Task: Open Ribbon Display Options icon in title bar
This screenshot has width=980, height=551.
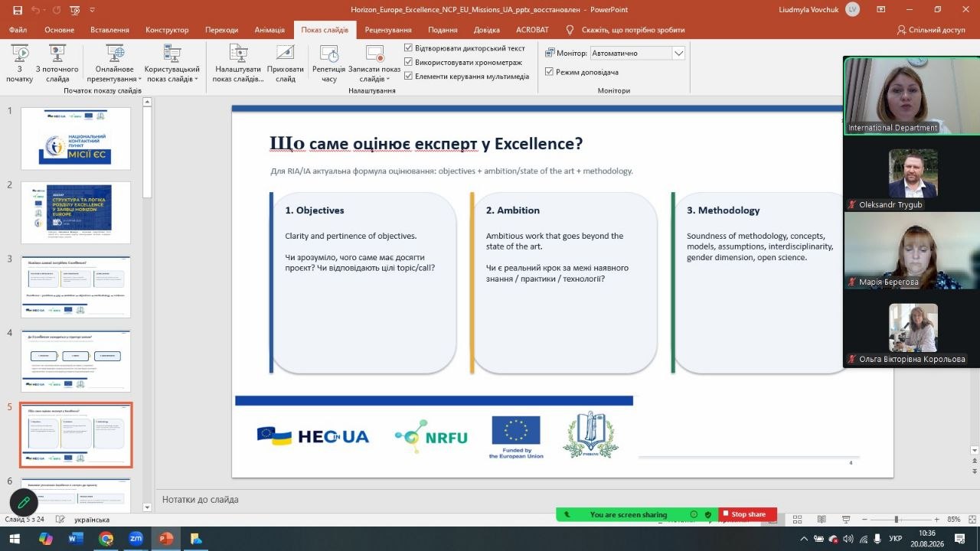Action: [x=880, y=10]
